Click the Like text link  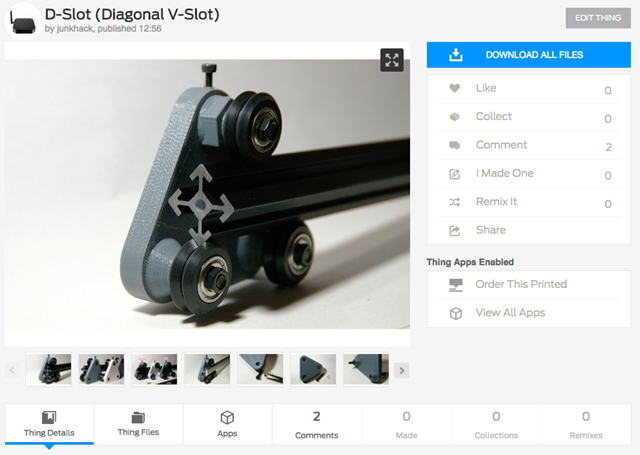(486, 88)
